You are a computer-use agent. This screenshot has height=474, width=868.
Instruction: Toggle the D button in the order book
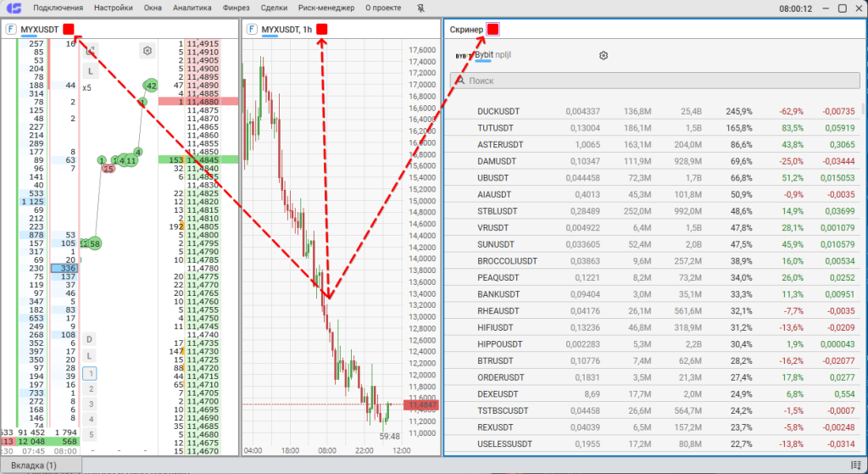point(89,339)
